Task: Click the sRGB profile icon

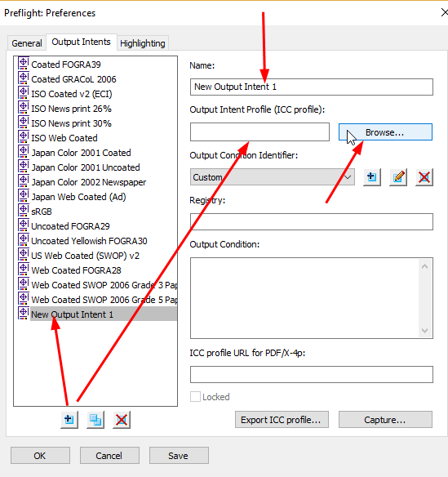Action: [24, 210]
